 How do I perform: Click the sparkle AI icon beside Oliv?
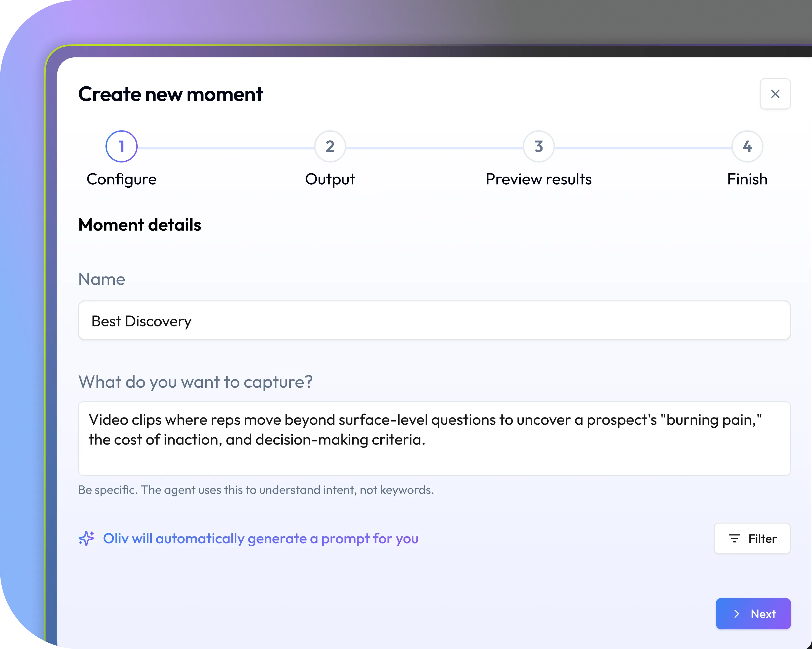pyautogui.click(x=86, y=538)
